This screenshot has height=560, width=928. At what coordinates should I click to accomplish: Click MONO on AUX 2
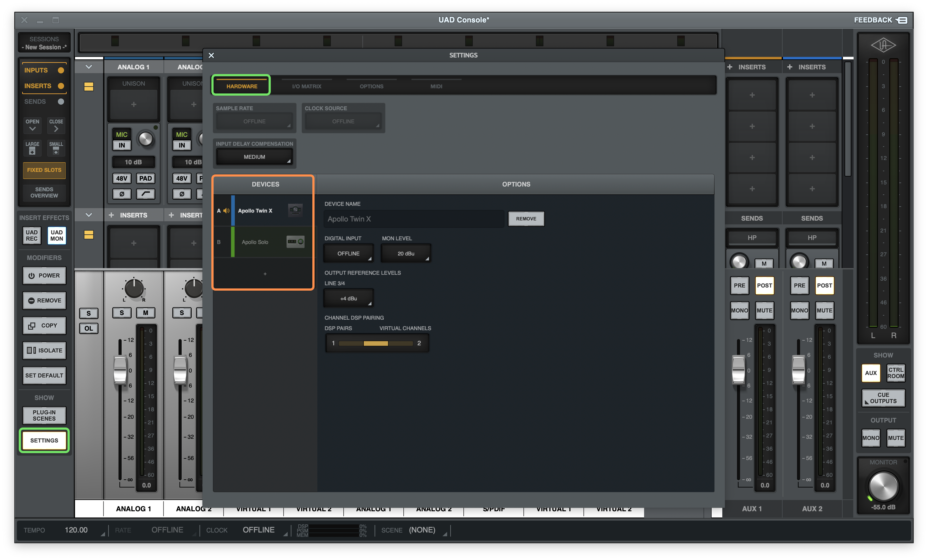(799, 311)
